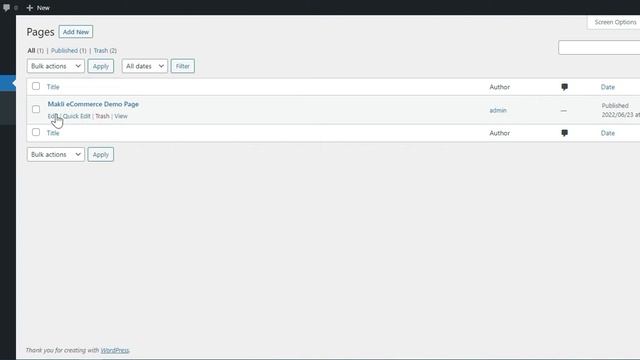Image resolution: width=640 pixels, height=360 pixels.
Task: Sort by Date in table header
Action: coord(608,87)
